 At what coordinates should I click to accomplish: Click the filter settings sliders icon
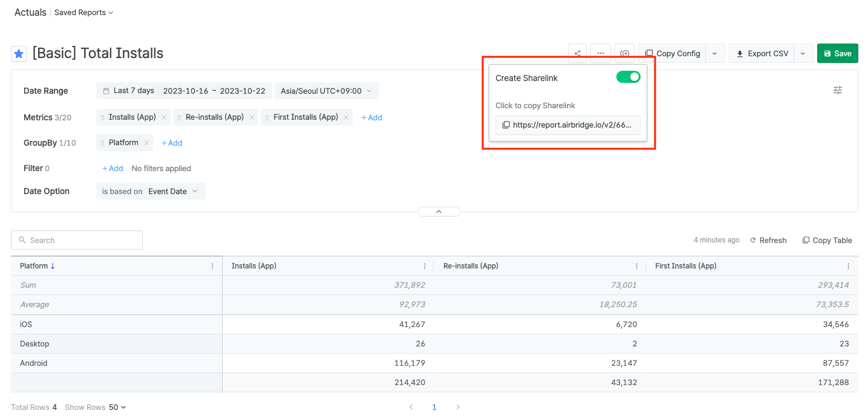[837, 90]
